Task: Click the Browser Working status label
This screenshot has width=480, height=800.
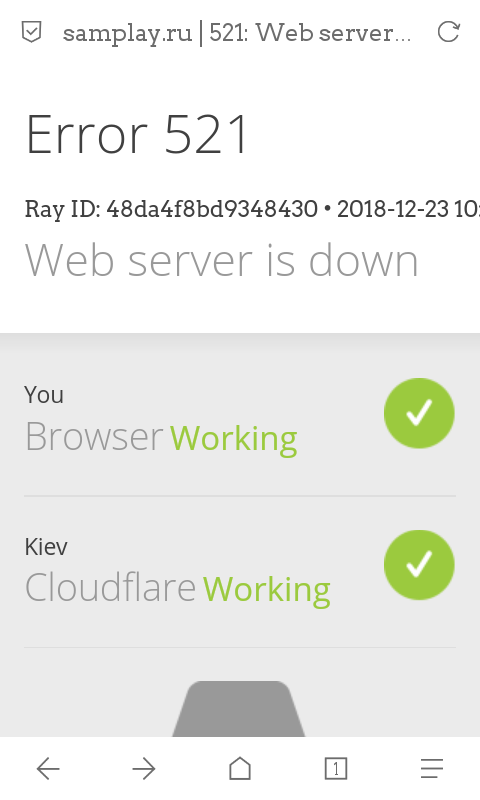Action: 161,438
